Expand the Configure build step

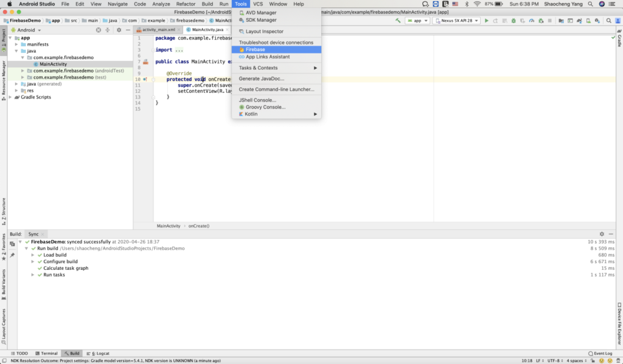[x=33, y=261]
